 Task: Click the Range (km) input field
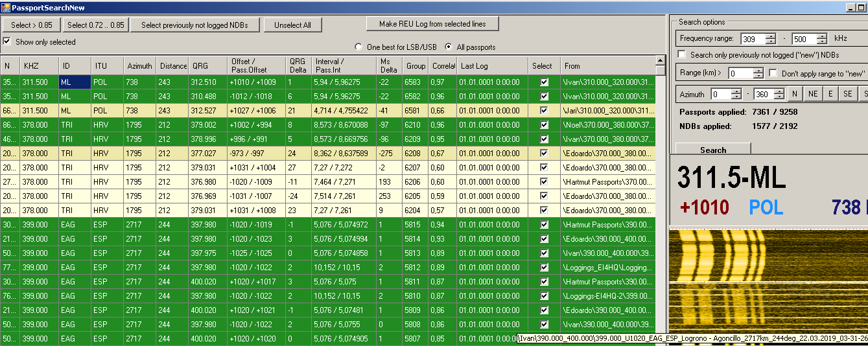pos(741,73)
